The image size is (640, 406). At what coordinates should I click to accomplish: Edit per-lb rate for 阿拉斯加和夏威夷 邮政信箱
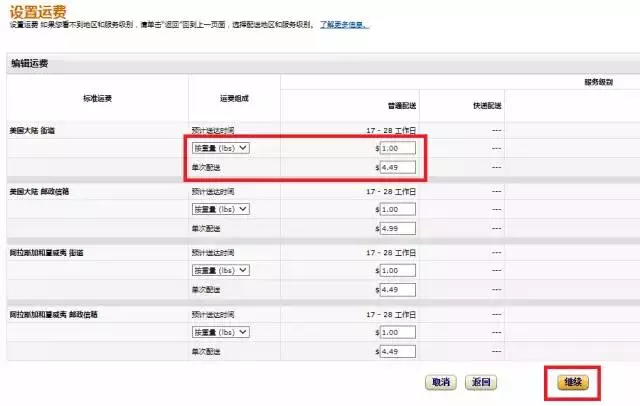pyautogui.click(x=398, y=332)
